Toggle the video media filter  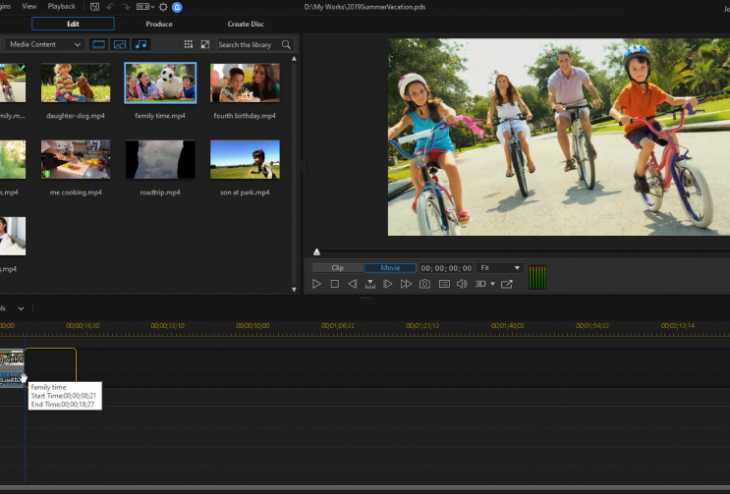99,44
